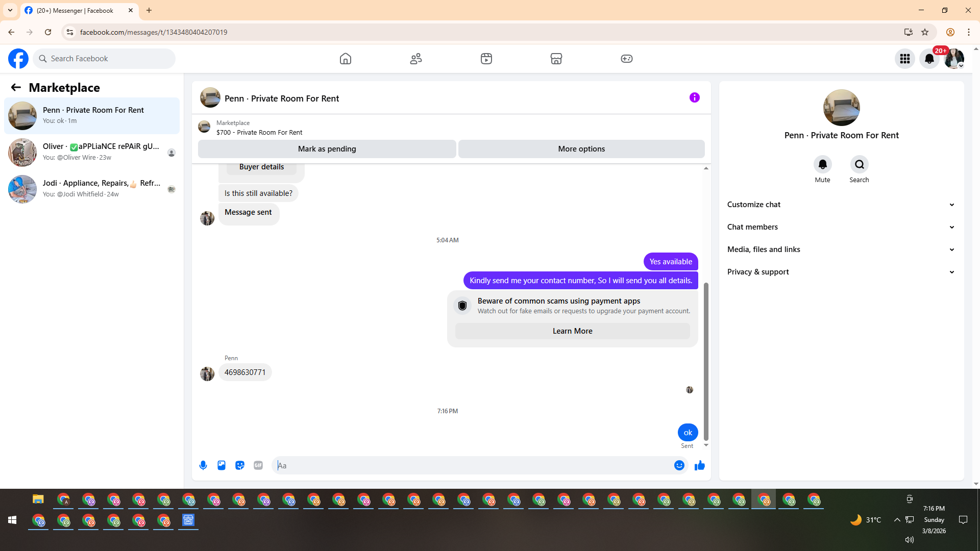Open the sticker picker icon
The height and width of the screenshot is (551, 980).
point(240,465)
